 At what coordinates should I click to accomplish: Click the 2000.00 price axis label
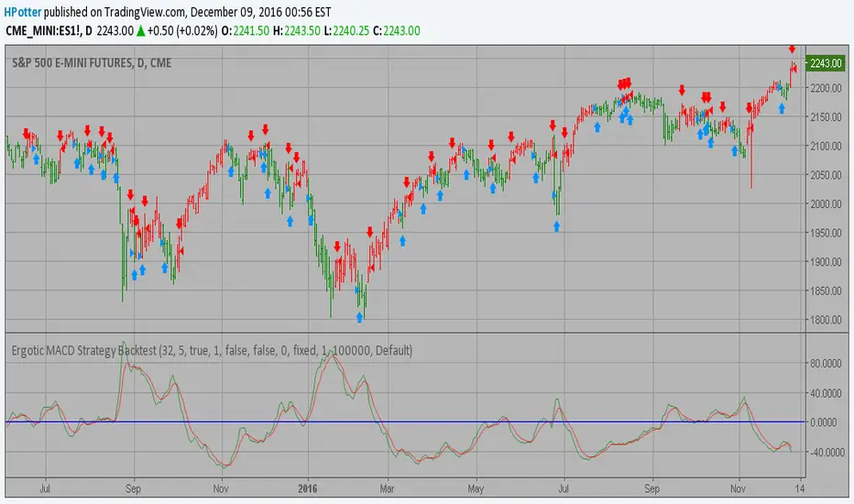click(x=826, y=203)
